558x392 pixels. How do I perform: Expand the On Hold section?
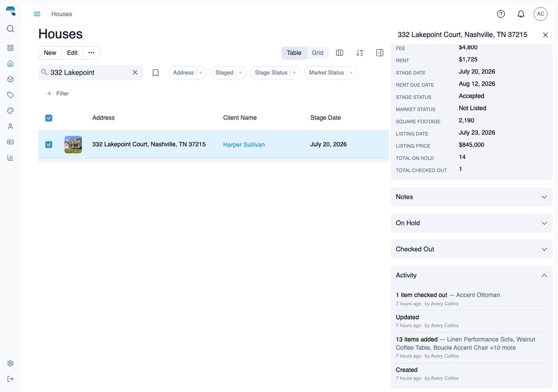(472, 223)
